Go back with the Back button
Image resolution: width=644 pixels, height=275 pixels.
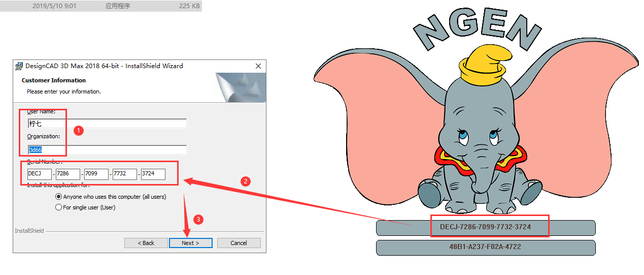coord(146,243)
